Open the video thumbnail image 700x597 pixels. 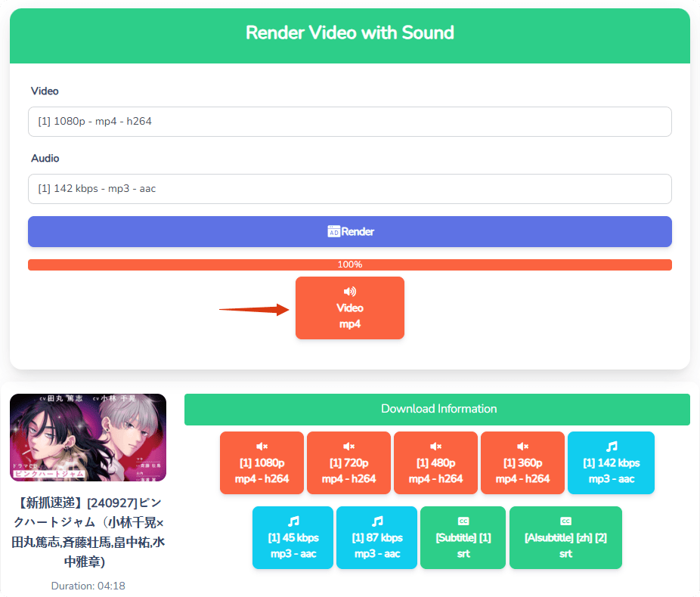click(88, 438)
